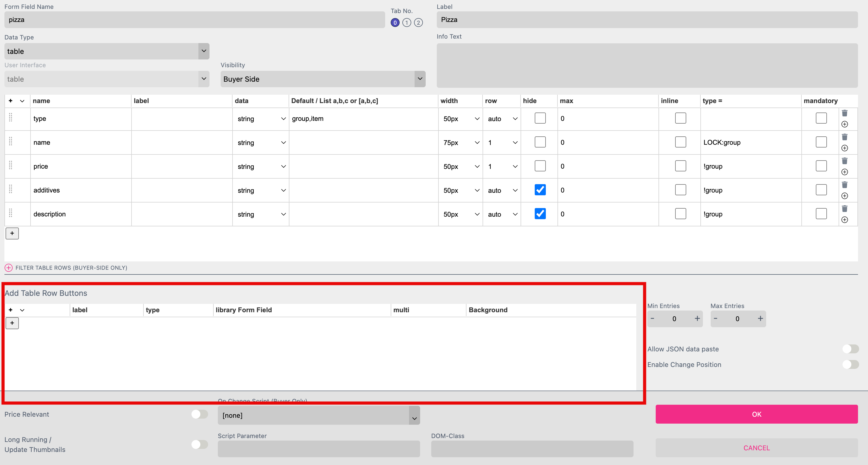The height and width of the screenshot is (465, 868).
Task: Click chevron in the Add Table Row Buttons header
Action: 22,310
